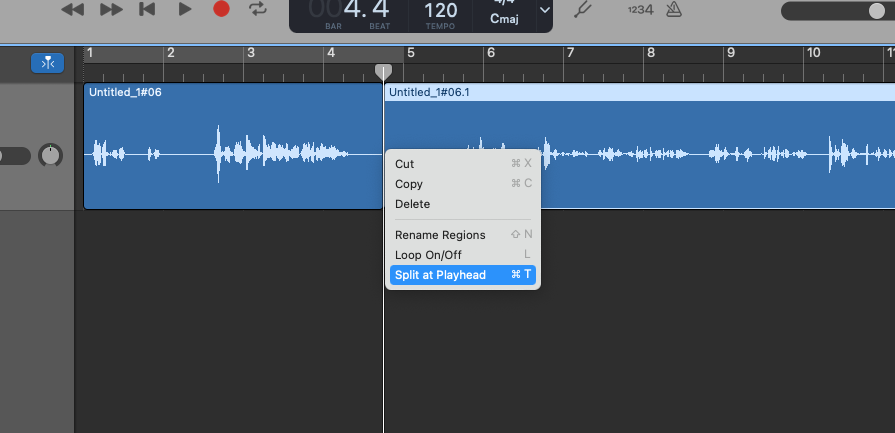Choose Delete from the context menu
Image resolution: width=895 pixels, height=433 pixels.
[462, 204]
